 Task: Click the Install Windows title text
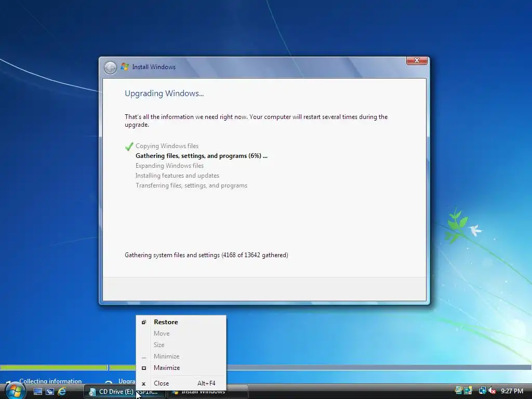coord(154,67)
